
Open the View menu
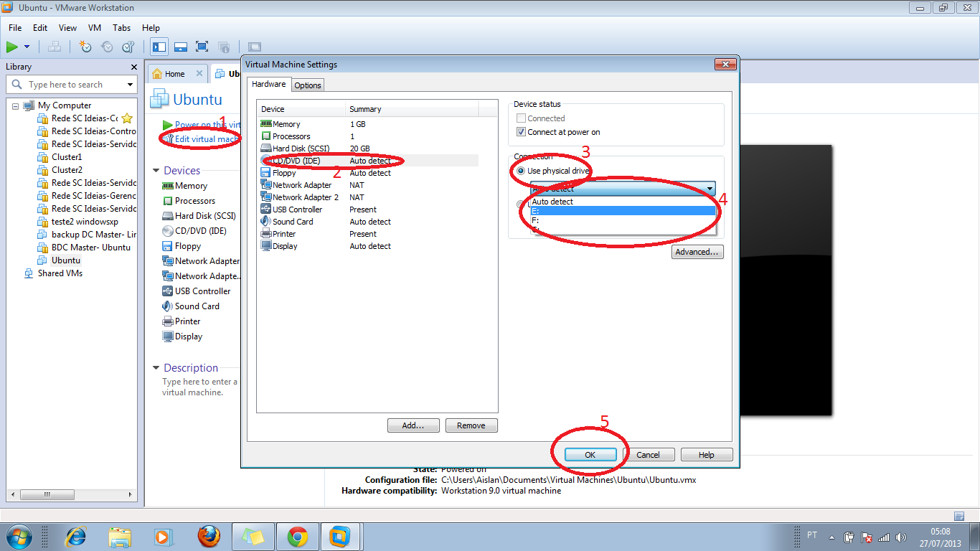67,28
